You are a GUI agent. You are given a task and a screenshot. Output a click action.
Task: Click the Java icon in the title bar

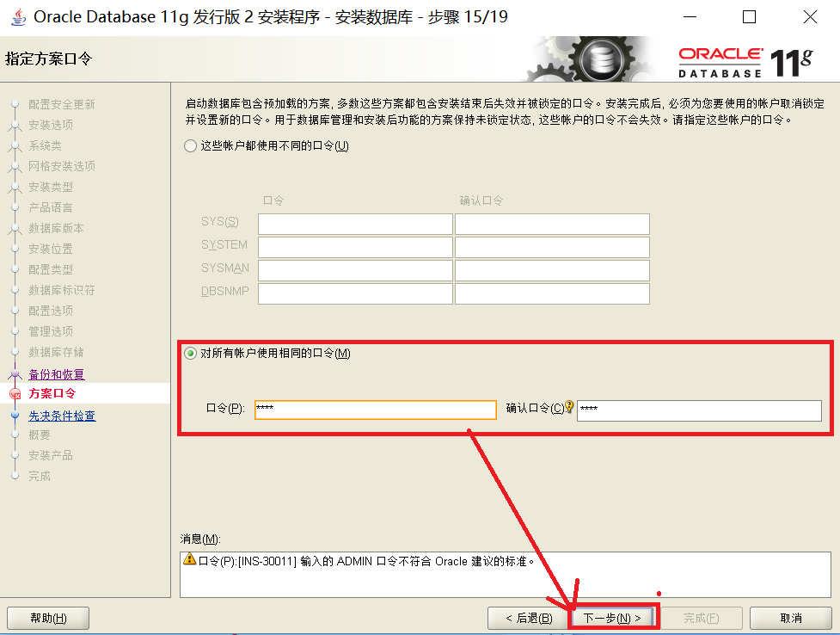pos(18,17)
